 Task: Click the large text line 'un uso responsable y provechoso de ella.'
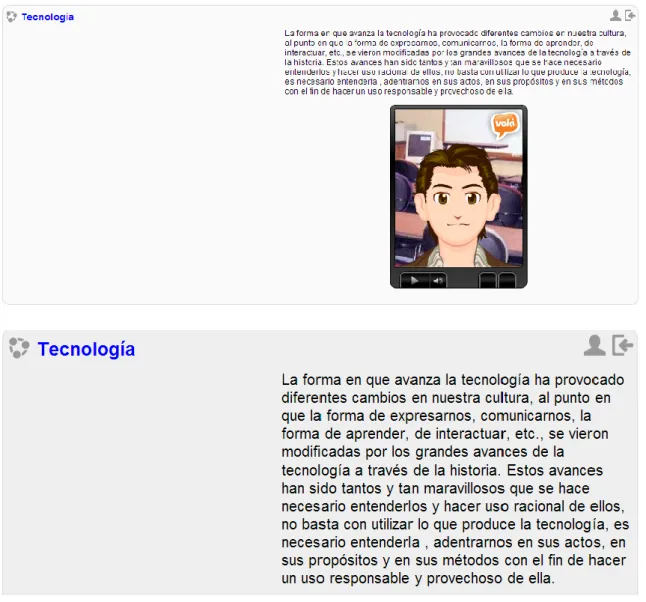[418, 579]
